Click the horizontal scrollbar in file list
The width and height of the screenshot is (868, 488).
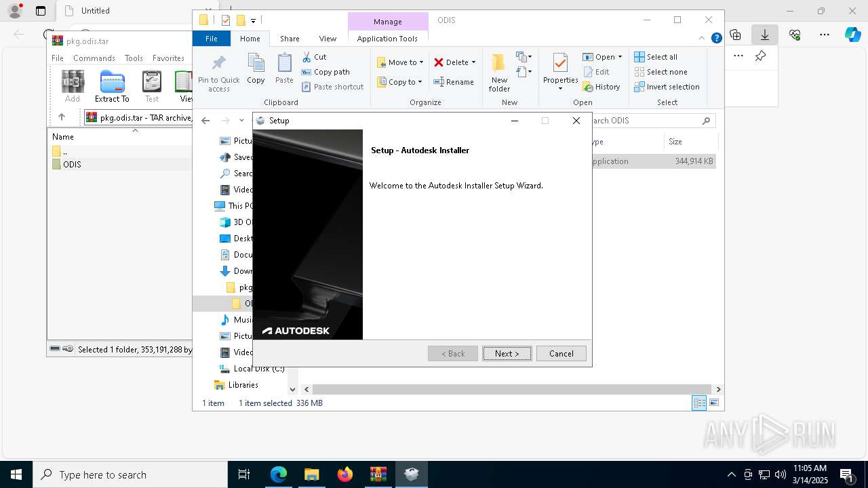[512, 390]
